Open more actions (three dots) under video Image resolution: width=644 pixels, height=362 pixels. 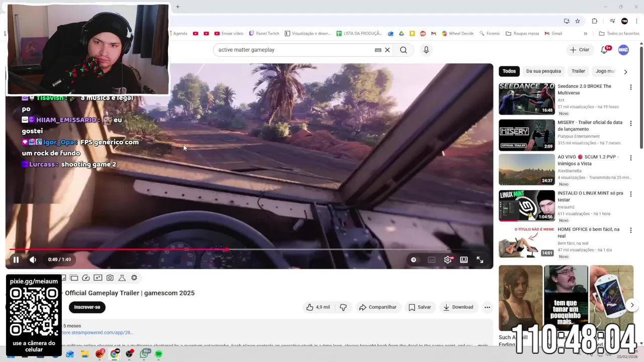[x=487, y=307]
